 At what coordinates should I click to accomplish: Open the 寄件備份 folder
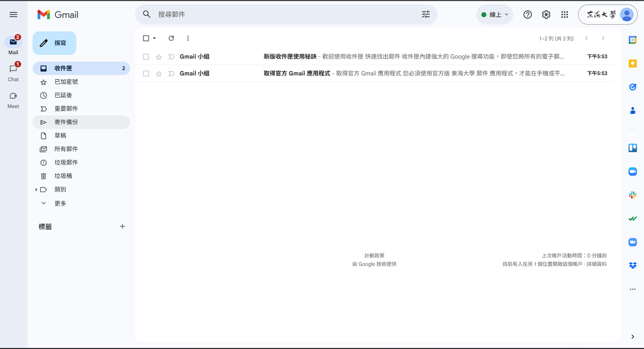click(66, 122)
